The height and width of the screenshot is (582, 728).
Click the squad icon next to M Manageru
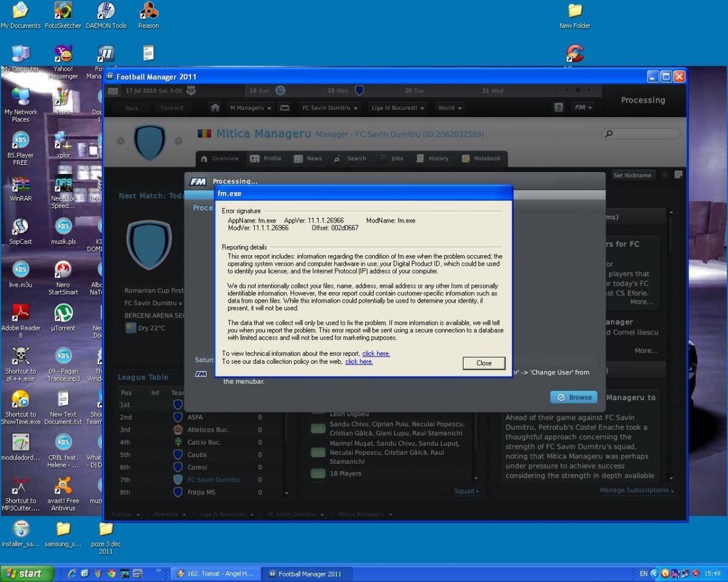(283, 108)
